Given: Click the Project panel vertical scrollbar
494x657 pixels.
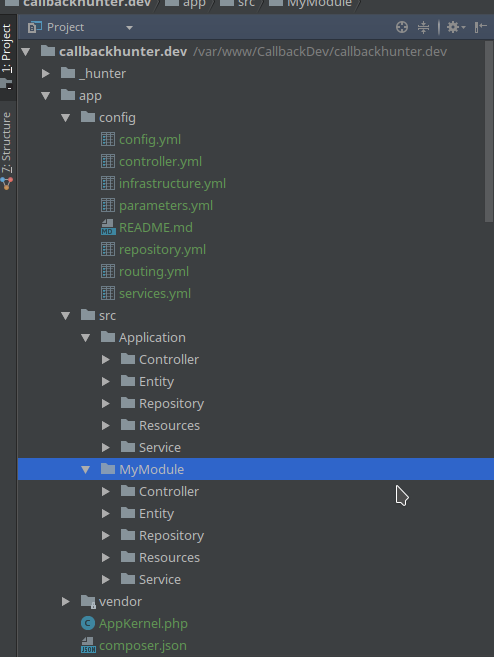Looking at the screenshot, I should (x=489, y=131).
